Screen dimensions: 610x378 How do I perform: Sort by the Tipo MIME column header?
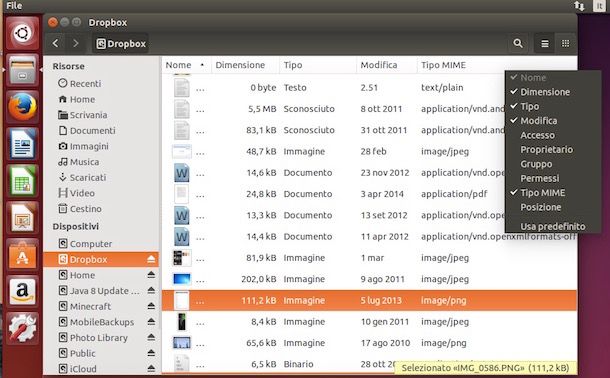(497, 65)
